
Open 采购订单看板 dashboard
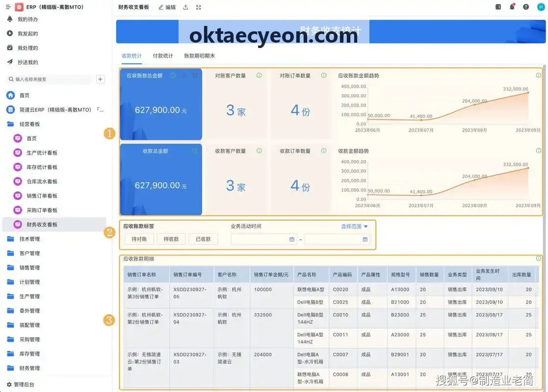tap(42, 210)
